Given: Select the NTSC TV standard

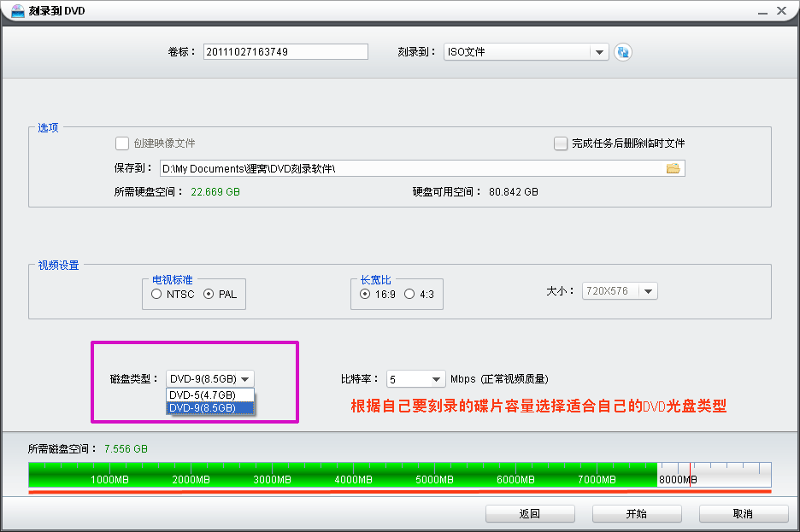Looking at the screenshot, I should click(x=156, y=294).
